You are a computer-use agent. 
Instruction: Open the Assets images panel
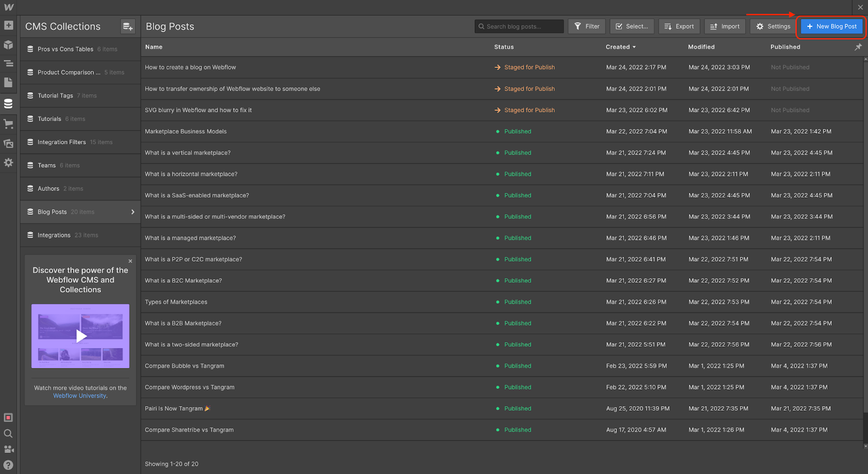(x=8, y=144)
